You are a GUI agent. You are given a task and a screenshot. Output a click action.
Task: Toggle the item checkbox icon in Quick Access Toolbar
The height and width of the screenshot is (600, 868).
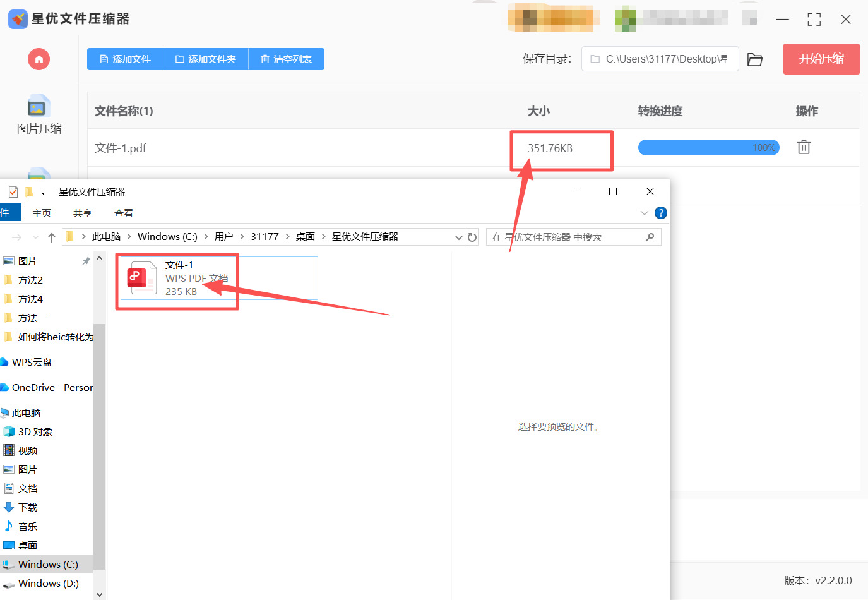click(x=13, y=191)
